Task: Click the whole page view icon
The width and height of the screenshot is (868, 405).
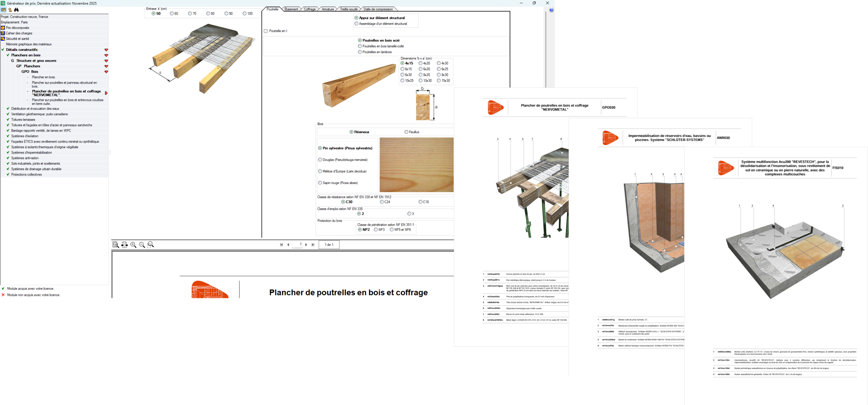Action: coord(116,245)
